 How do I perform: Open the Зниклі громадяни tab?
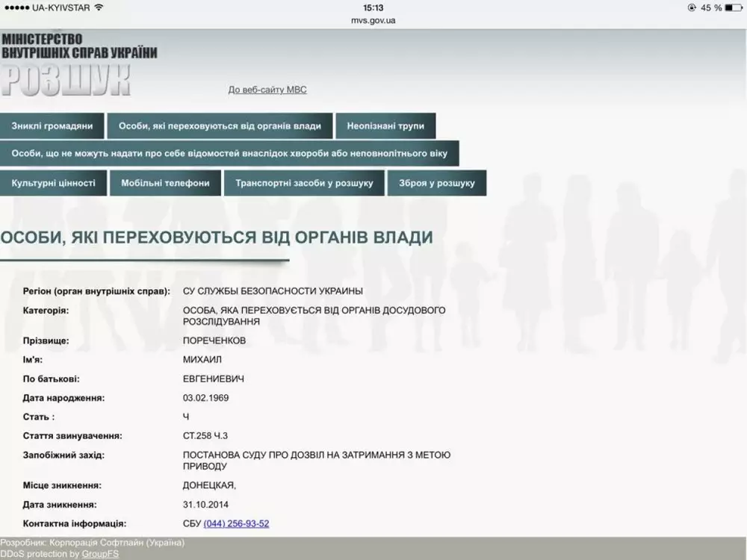click(x=52, y=126)
